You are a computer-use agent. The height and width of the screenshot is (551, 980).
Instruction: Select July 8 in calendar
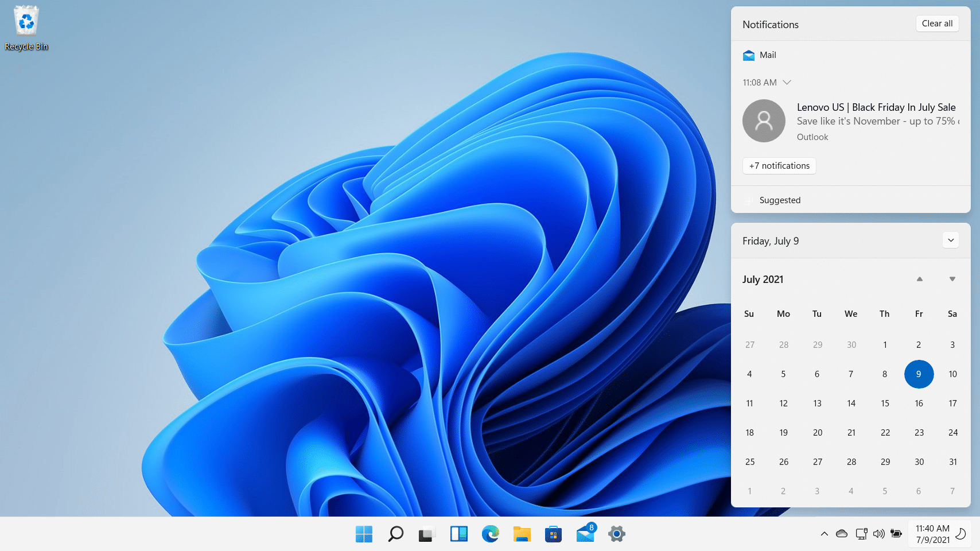click(x=885, y=374)
